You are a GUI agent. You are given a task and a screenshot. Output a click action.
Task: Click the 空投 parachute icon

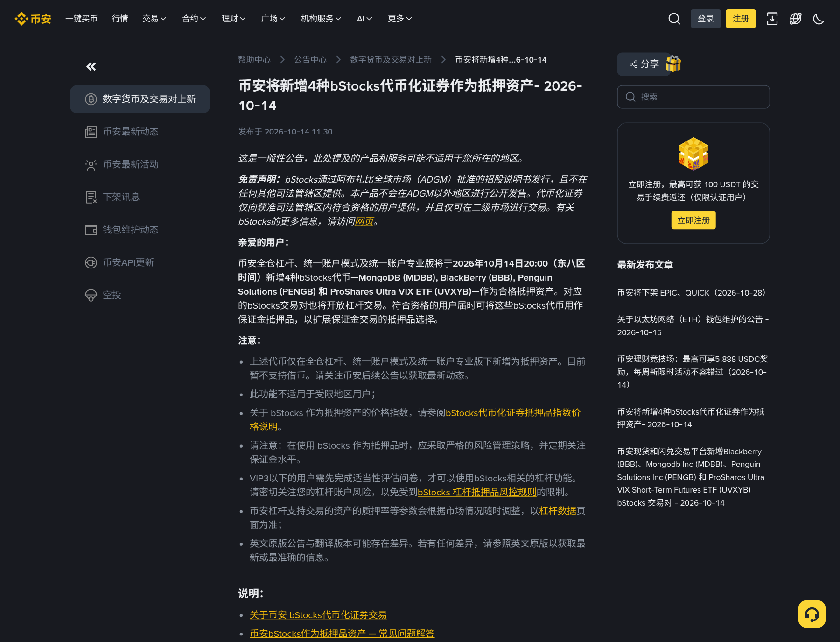[x=91, y=295]
